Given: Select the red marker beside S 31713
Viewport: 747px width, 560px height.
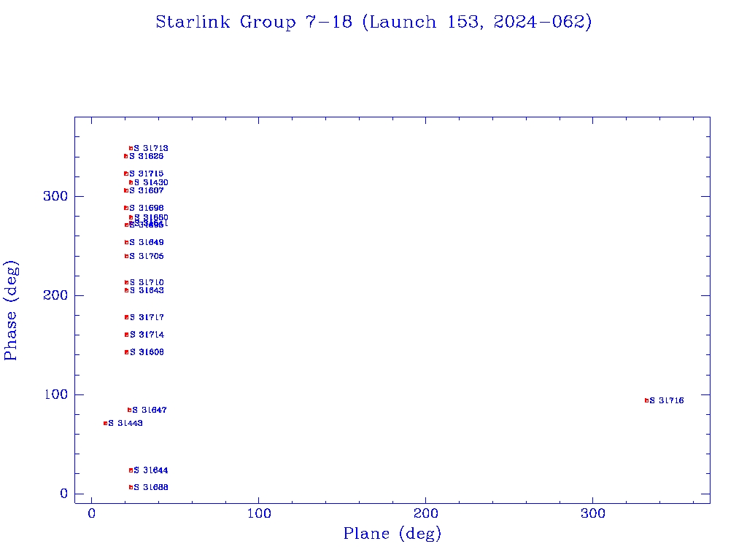Looking at the screenshot, I should (x=131, y=149).
